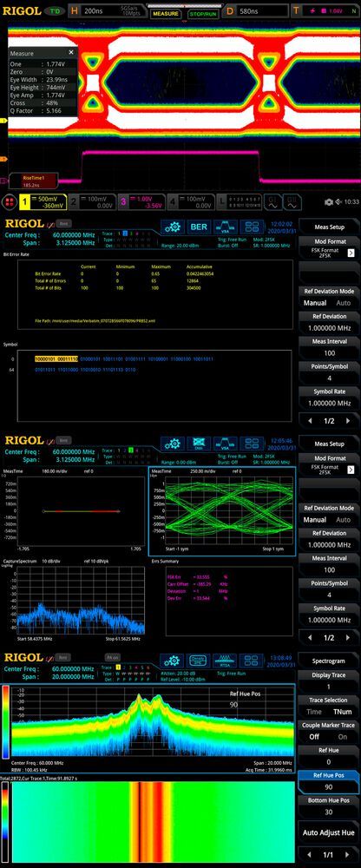Go to next menu page on eye diagram screen
This screenshot has width=361, height=868.
(x=348, y=638)
